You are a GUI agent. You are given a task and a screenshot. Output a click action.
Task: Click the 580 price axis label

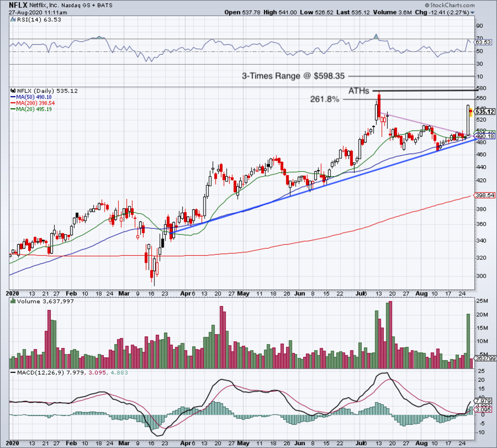pos(481,89)
